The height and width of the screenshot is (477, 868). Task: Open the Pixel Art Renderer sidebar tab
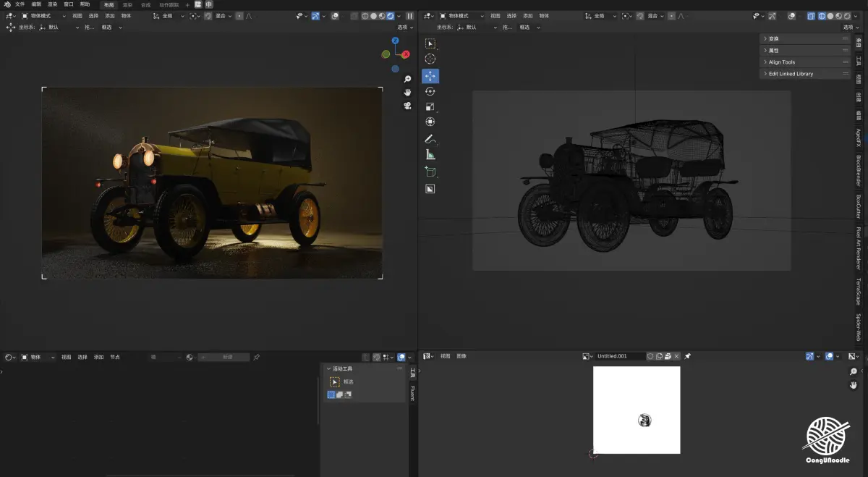(859, 247)
